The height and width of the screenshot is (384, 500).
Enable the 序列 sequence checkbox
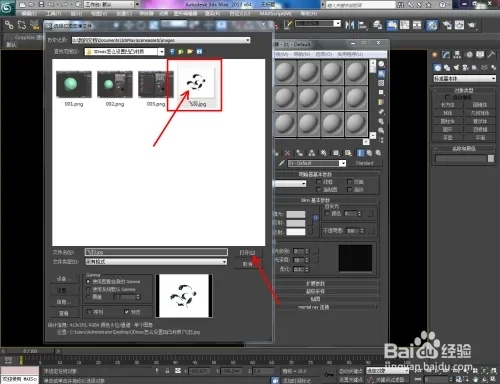pos(89,312)
